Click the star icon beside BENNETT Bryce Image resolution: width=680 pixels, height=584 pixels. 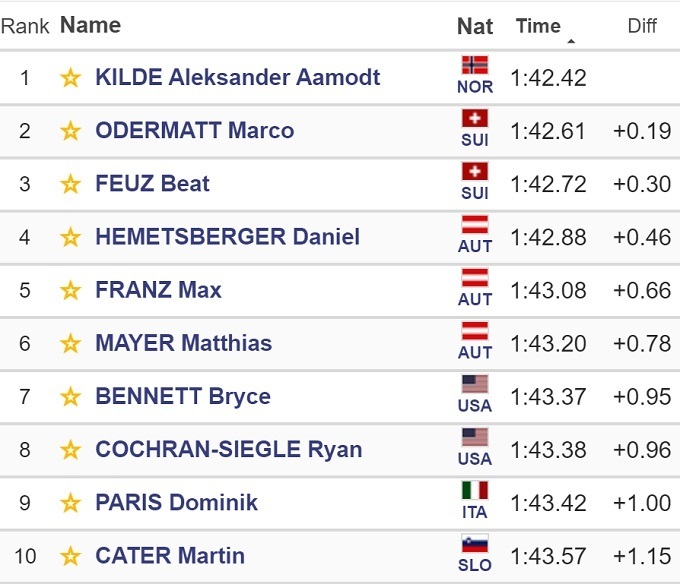[70, 396]
